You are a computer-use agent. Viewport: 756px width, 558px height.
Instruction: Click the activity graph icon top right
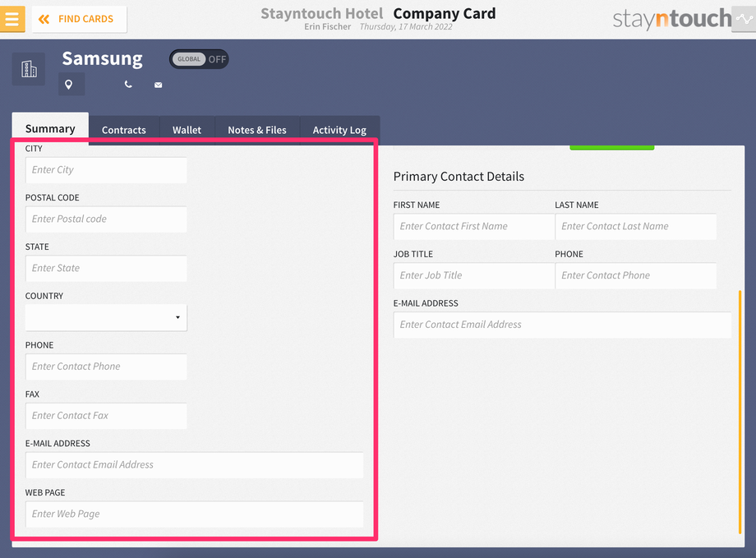pos(744,19)
